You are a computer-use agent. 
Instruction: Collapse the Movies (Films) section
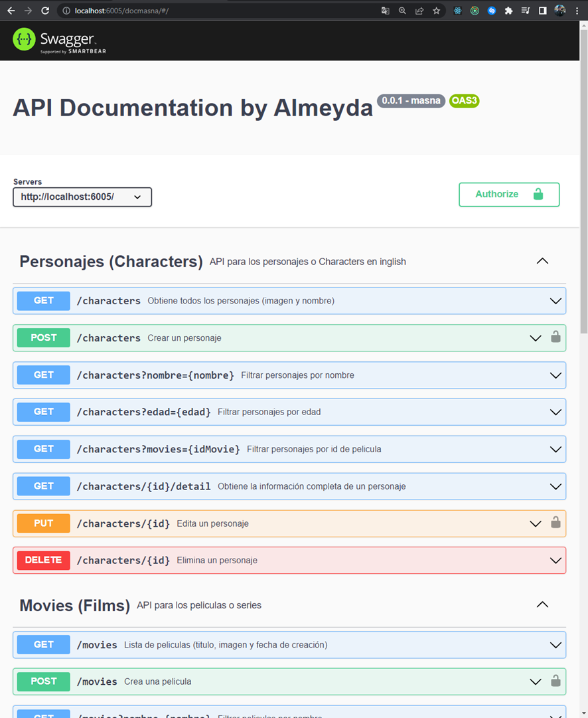click(x=542, y=604)
